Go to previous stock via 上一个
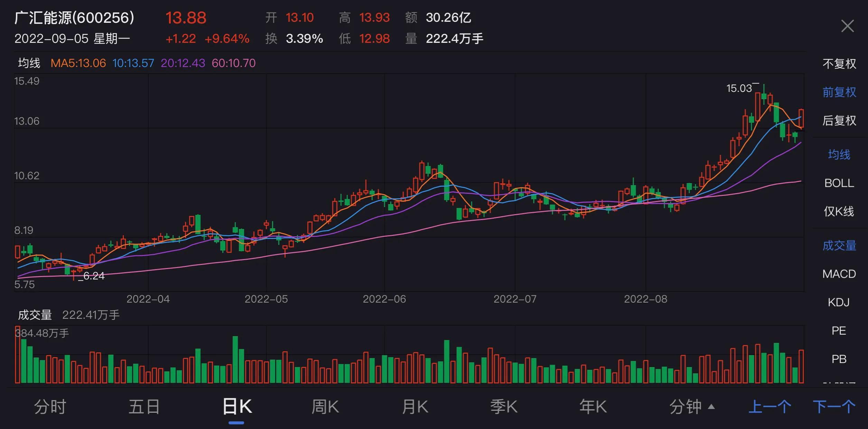868x429 pixels. pos(770,407)
